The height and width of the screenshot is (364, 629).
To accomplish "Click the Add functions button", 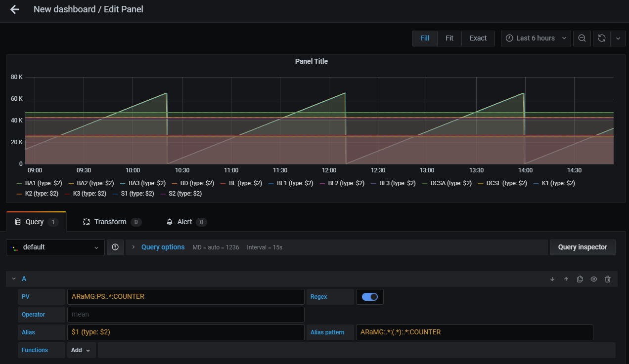I will pyautogui.click(x=81, y=350).
